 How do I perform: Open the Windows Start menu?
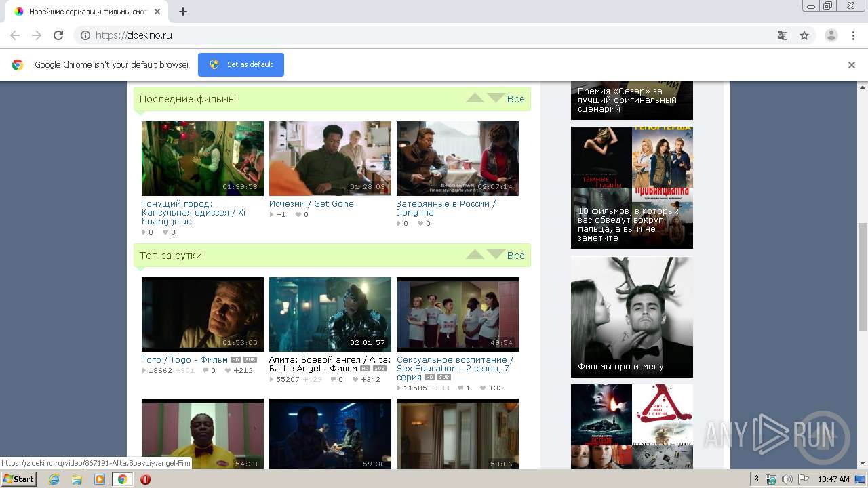pyautogui.click(x=19, y=479)
